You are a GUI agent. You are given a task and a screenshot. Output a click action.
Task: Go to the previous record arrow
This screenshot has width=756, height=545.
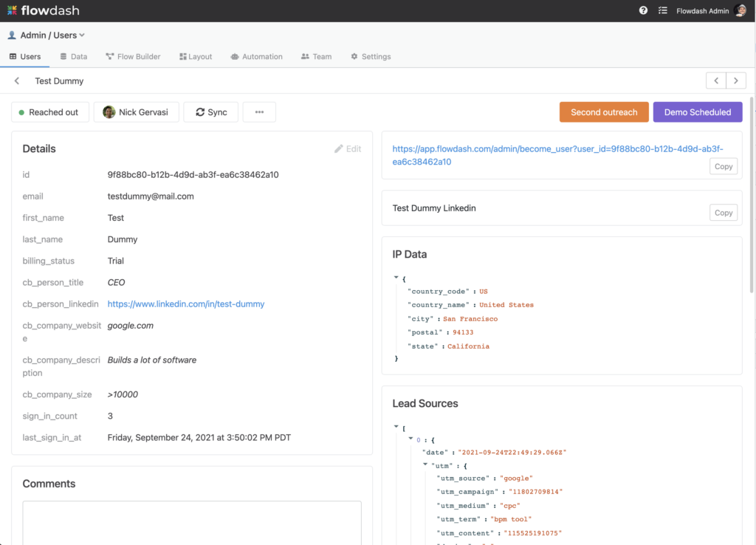[715, 81]
